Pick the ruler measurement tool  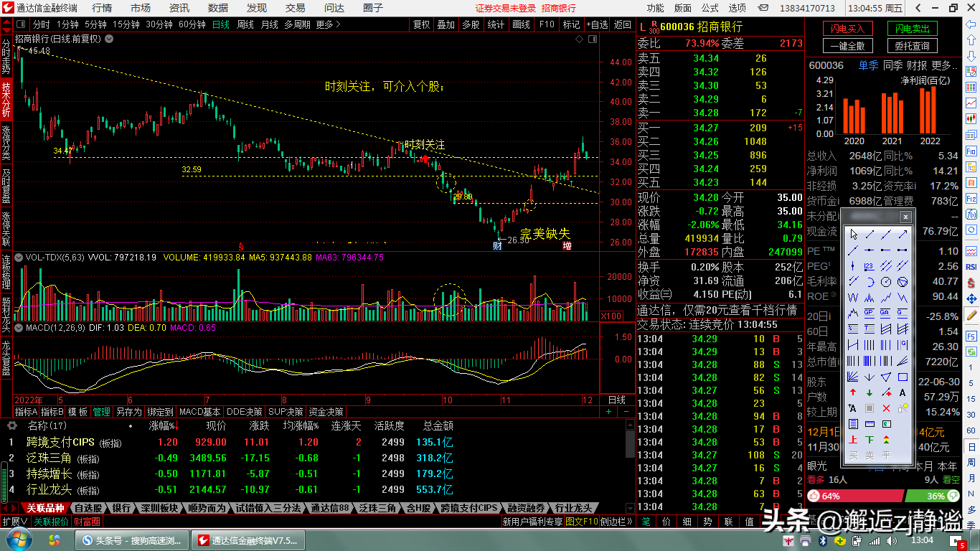click(x=869, y=423)
